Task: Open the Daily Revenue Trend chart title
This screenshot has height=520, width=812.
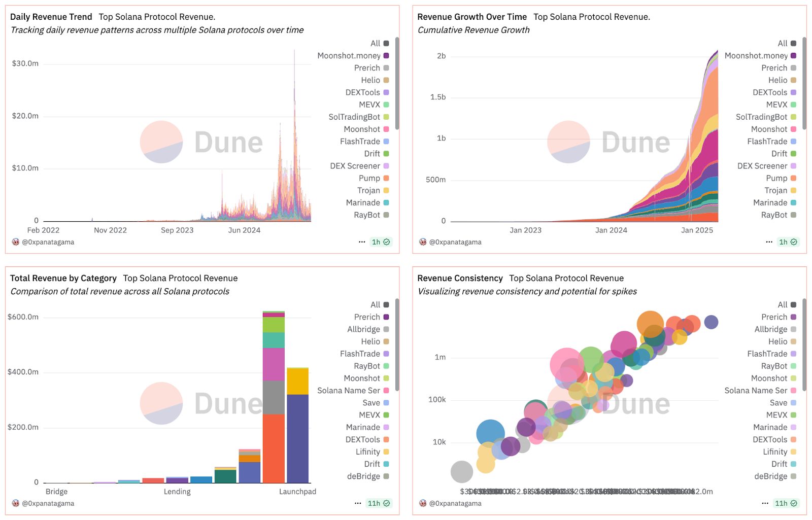Action: pyautogui.click(x=51, y=17)
